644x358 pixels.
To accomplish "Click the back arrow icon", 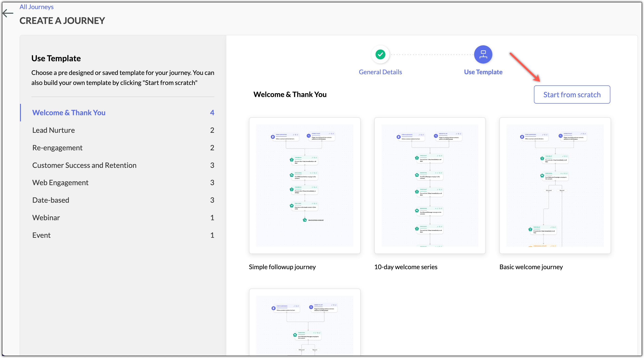I will click(x=8, y=13).
